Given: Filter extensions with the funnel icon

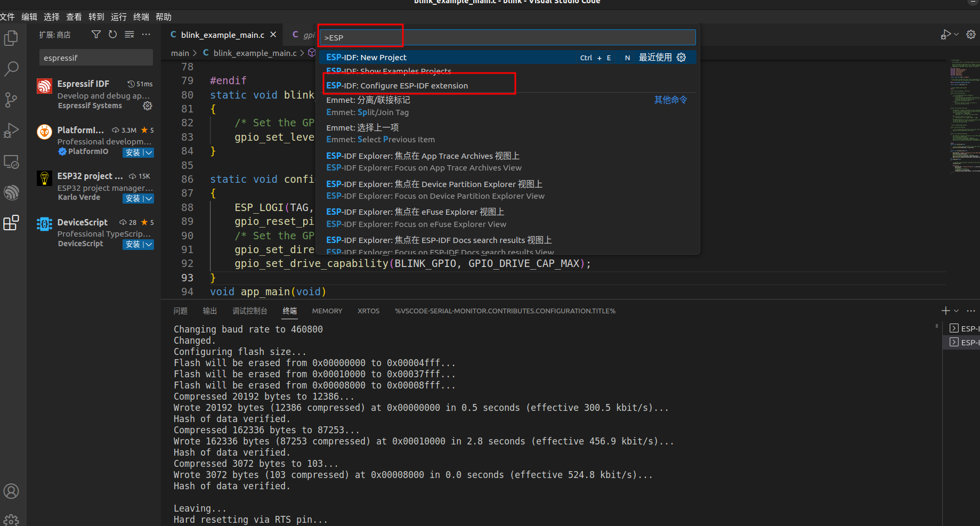Looking at the screenshot, I should [x=96, y=35].
